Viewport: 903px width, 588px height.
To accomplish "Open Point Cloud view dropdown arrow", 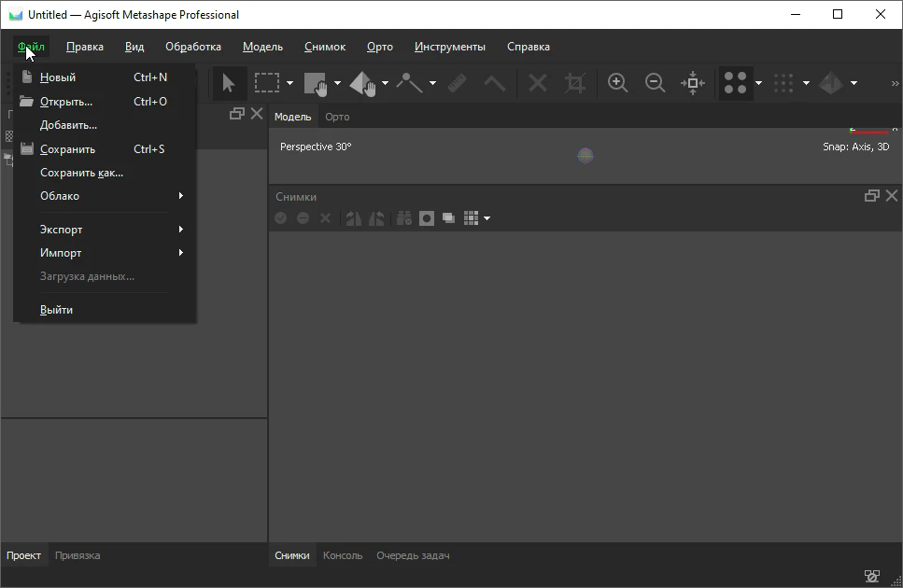I will pos(758,83).
